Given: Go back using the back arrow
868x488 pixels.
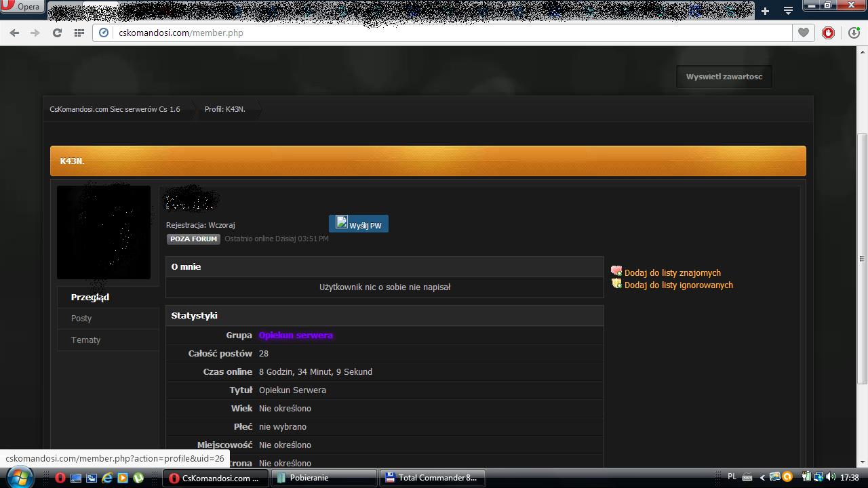Looking at the screenshot, I should click(14, 33).
